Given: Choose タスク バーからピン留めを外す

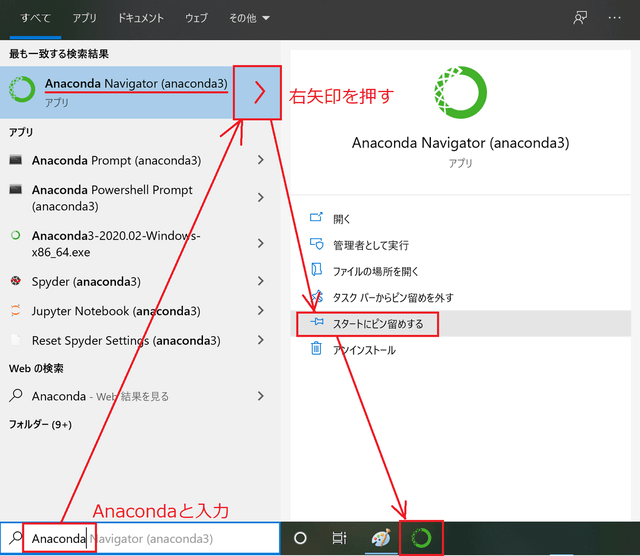Looking at the screenshot, I should click(393, 298).
